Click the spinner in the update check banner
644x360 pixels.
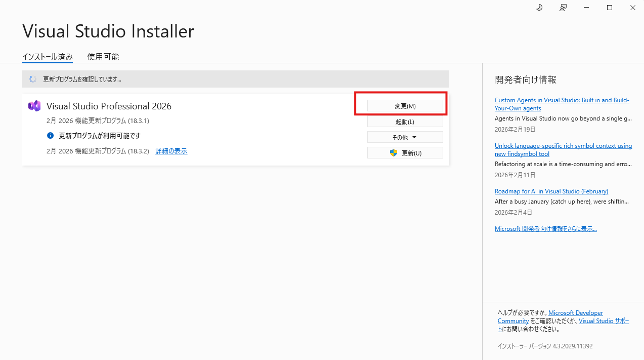click(33, 79)
